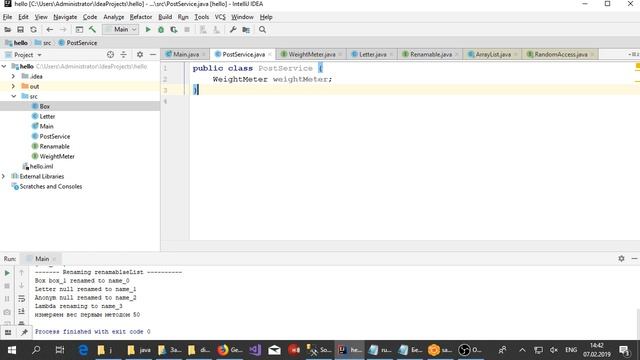Open Project Structure icon

(246, 29)
